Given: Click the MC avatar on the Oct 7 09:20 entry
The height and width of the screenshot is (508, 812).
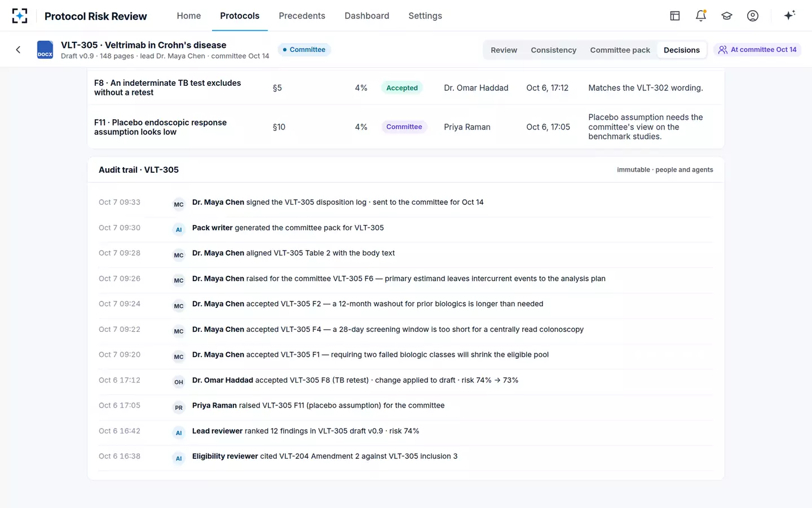Looking at the screenshot, I should point(179,357).
